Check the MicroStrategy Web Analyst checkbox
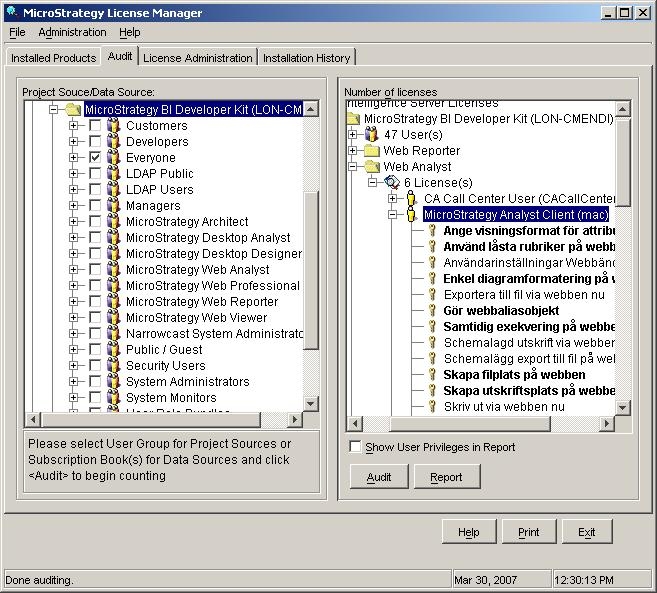657x593 pixels. (95, 269)
